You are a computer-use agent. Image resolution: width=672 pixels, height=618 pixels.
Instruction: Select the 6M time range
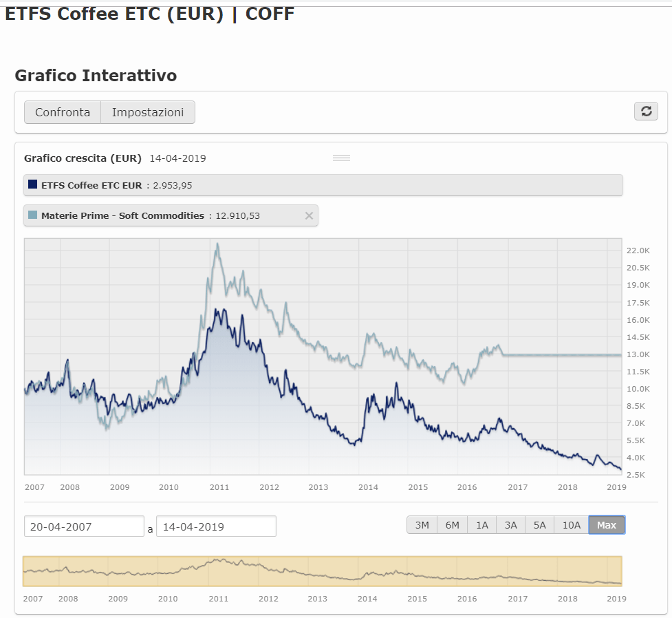[x=452, y=525]
